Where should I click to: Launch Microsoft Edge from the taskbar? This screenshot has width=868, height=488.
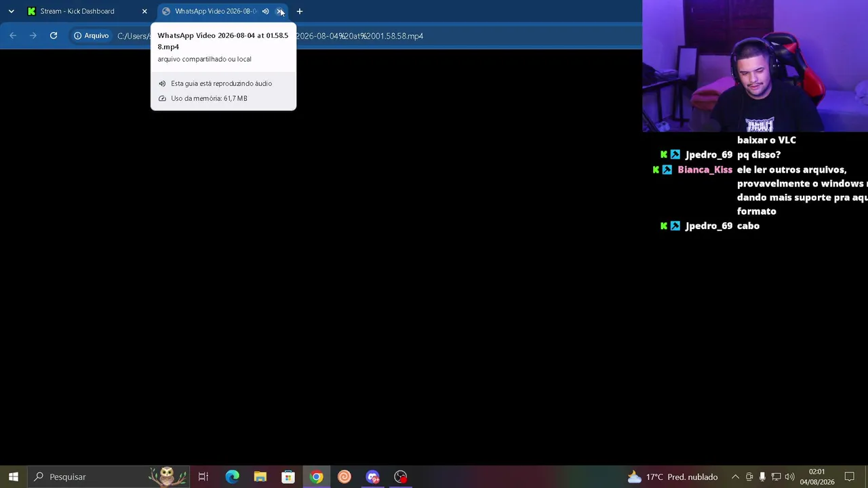232,476
